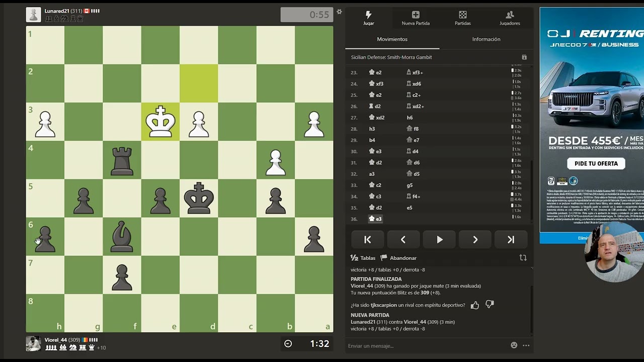
Task: Open the Nueva Partida tab
Action: (x=416, y=18)
